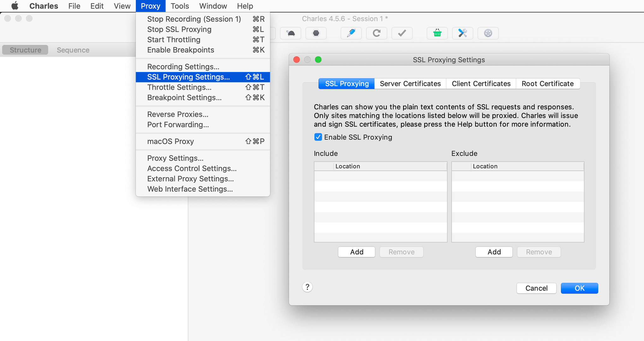Open Web Interface Settings menu item
This screenshot has height=341, width=644.
click(x=203, y=189)
